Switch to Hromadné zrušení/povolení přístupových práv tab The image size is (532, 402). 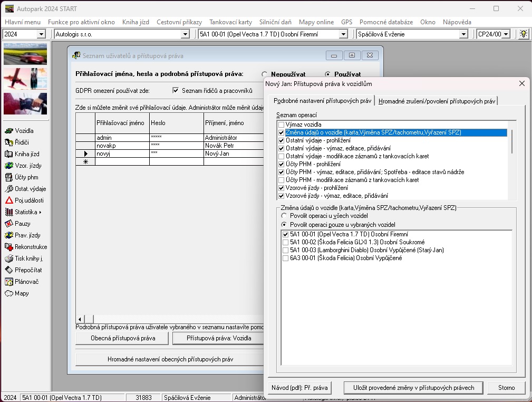(437, 101)
